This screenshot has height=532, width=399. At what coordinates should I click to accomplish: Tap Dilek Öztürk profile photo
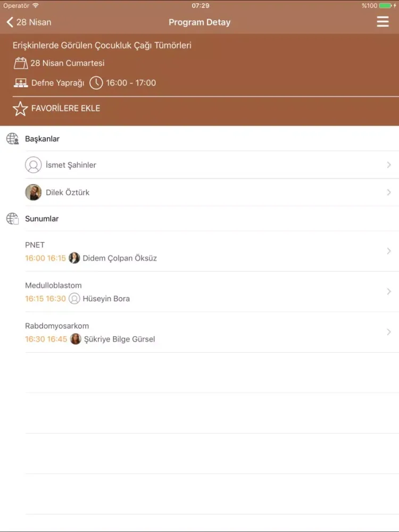[x=33, y=193]
